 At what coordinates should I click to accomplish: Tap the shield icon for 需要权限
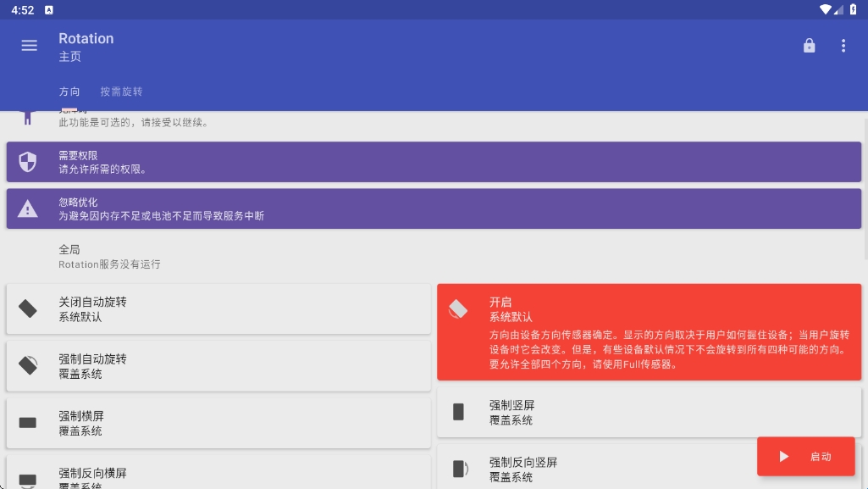click(x=28, y=162)
